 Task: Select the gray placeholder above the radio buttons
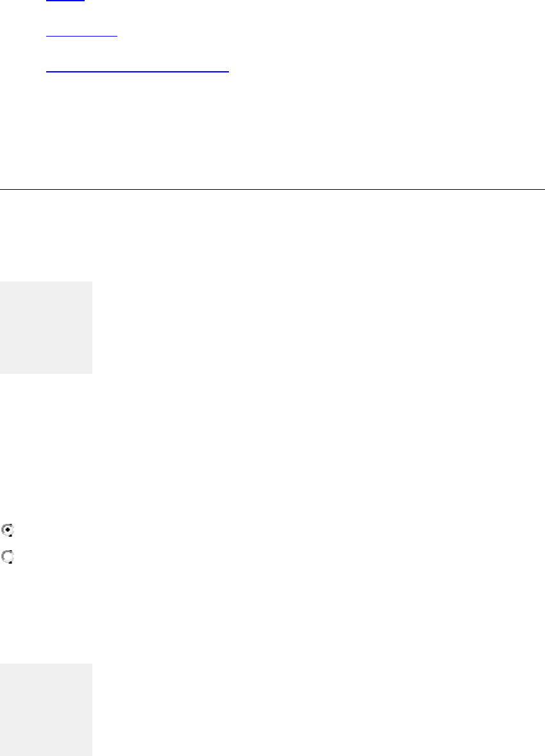click(x=46, y=327)
